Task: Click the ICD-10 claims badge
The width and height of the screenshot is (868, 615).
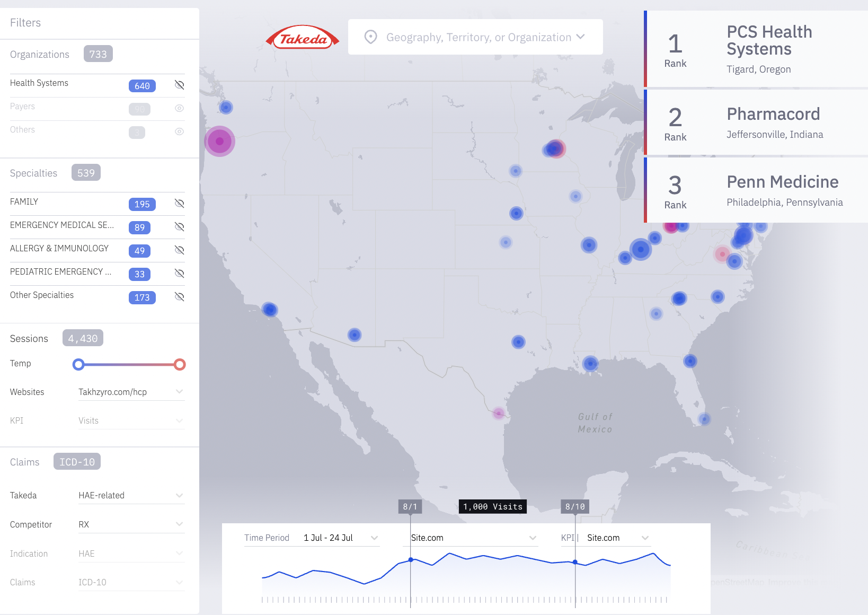Action: (x=77, y=462)
